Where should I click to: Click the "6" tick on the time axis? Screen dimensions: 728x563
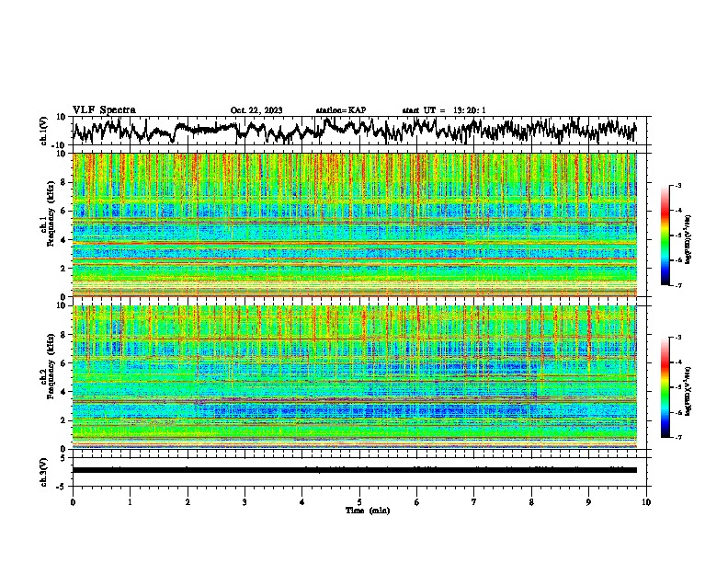point(417,502)
